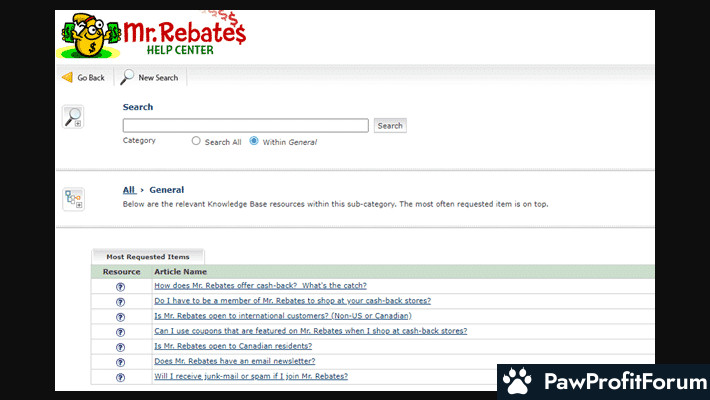710x400 pixels.
Task: Select the Within General radio button
Action: 254,141
